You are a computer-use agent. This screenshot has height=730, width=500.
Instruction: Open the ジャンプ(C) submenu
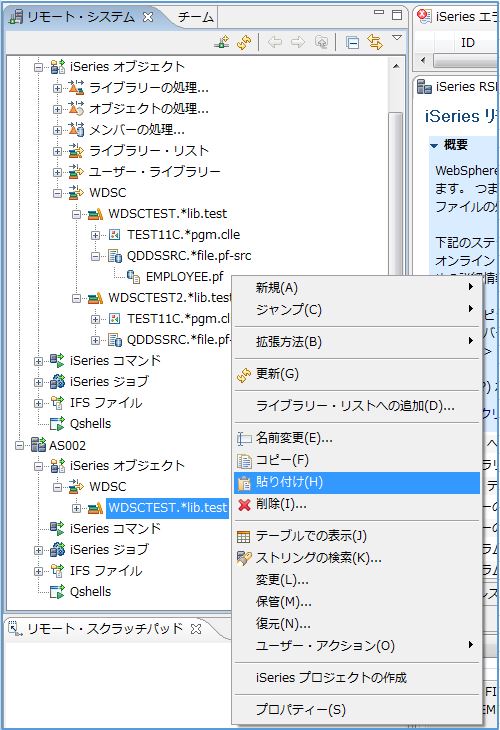click(357, 310)
